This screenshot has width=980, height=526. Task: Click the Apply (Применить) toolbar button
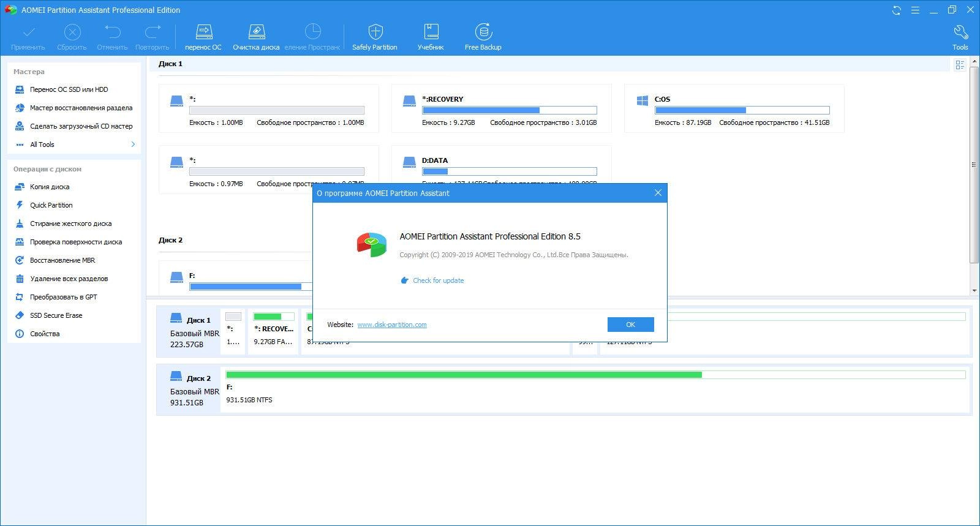(28, 37)
